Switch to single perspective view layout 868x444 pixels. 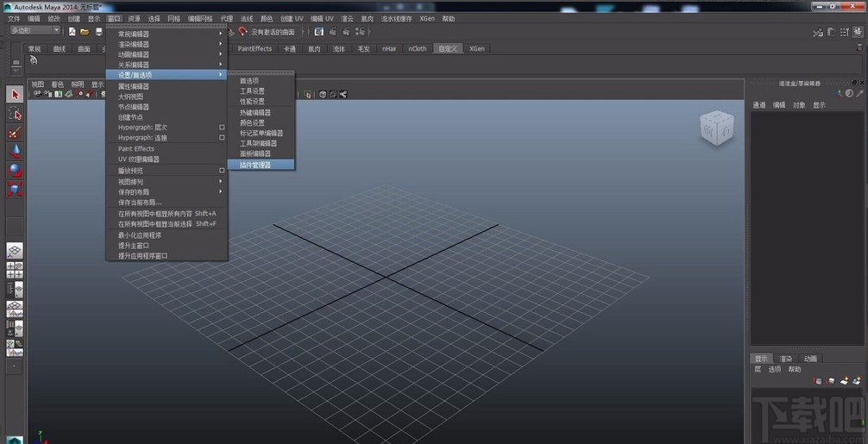point(15,251)
